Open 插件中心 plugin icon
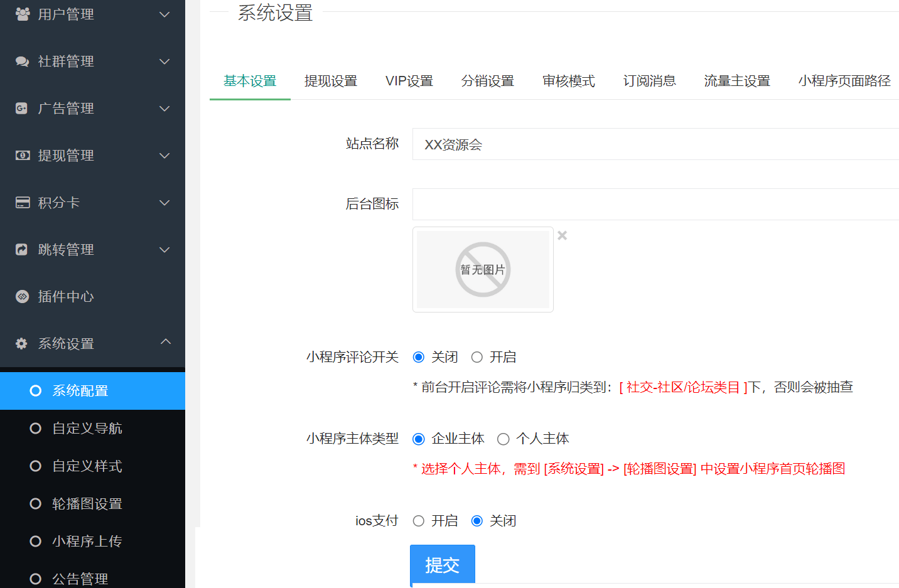The height and width of the screenshot is (588, 899). [x=23, y=296]
